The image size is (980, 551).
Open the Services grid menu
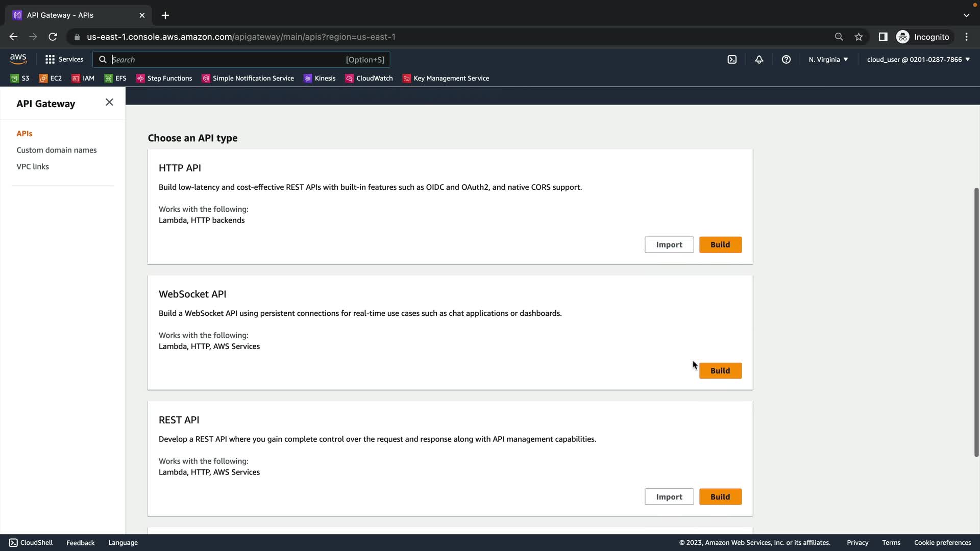(64, 60)
